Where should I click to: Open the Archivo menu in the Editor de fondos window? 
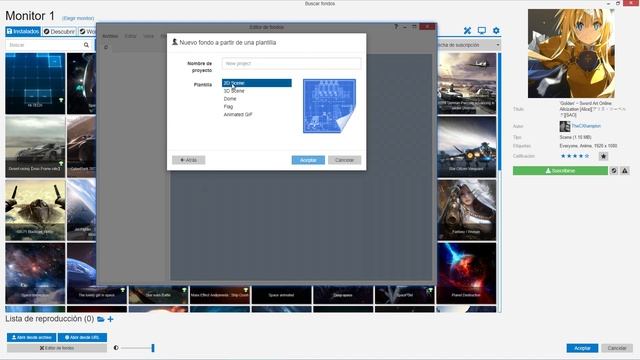tap(110, 36)
